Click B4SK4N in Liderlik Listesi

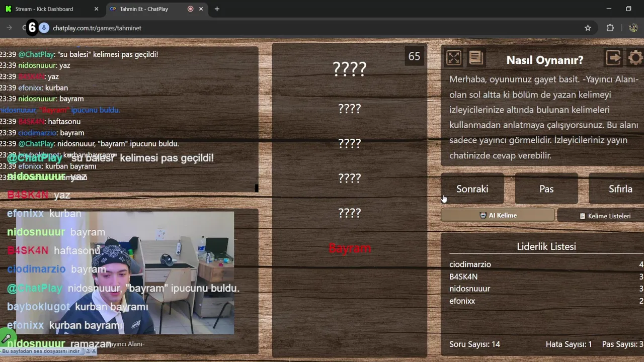[463, 277]
